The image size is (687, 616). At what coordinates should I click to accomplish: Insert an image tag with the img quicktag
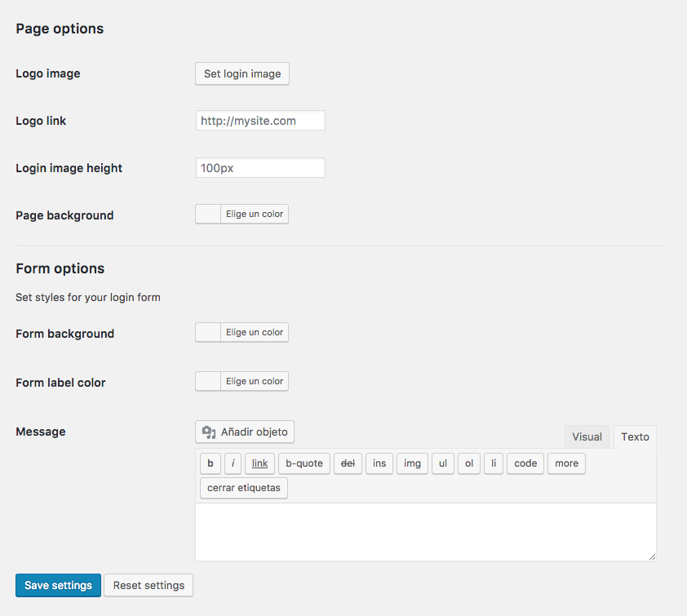point(412,463)
